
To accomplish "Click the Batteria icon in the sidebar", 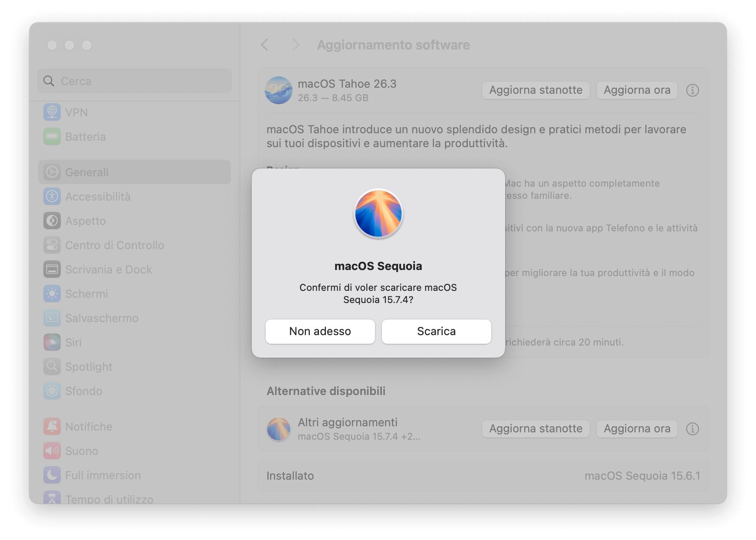I will pos(52,136).
